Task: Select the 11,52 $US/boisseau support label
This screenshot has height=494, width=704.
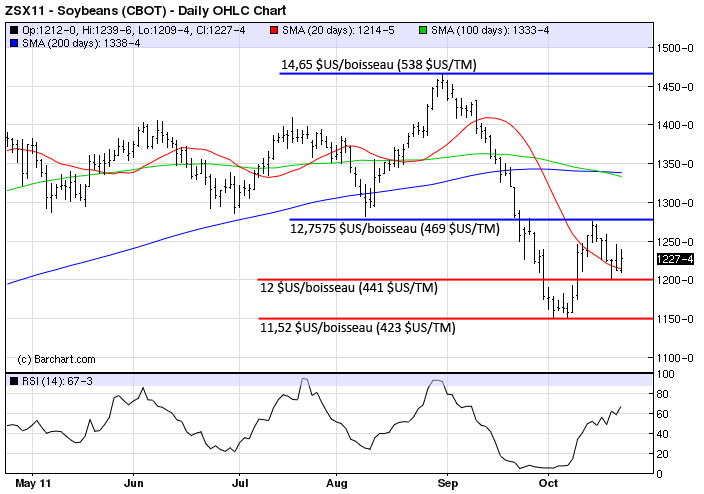Action: [358, 328]
